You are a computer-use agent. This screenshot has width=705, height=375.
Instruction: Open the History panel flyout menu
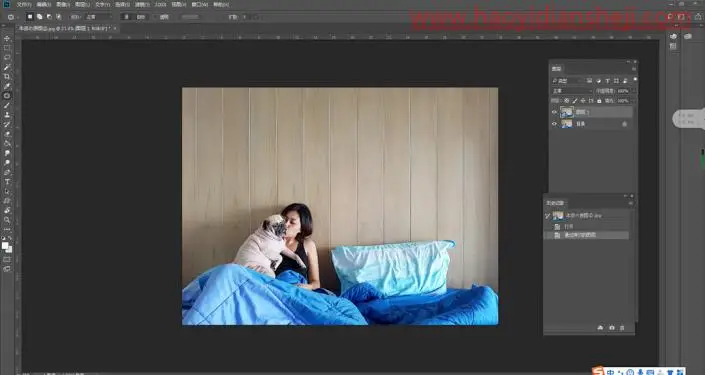(631, 203)
